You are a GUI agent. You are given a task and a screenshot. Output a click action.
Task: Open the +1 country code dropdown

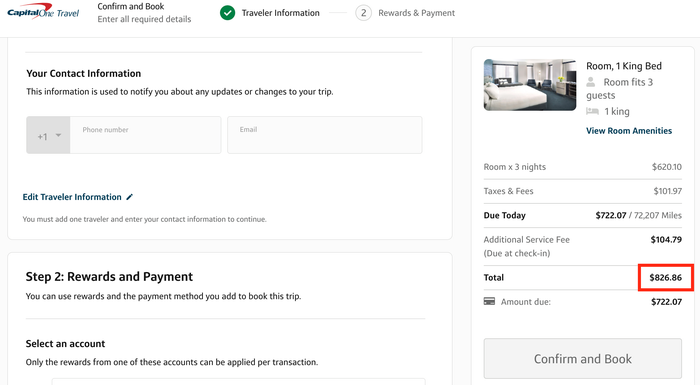48,135
